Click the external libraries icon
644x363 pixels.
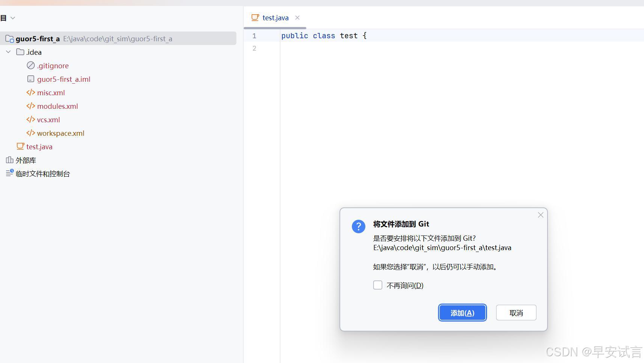10,160
